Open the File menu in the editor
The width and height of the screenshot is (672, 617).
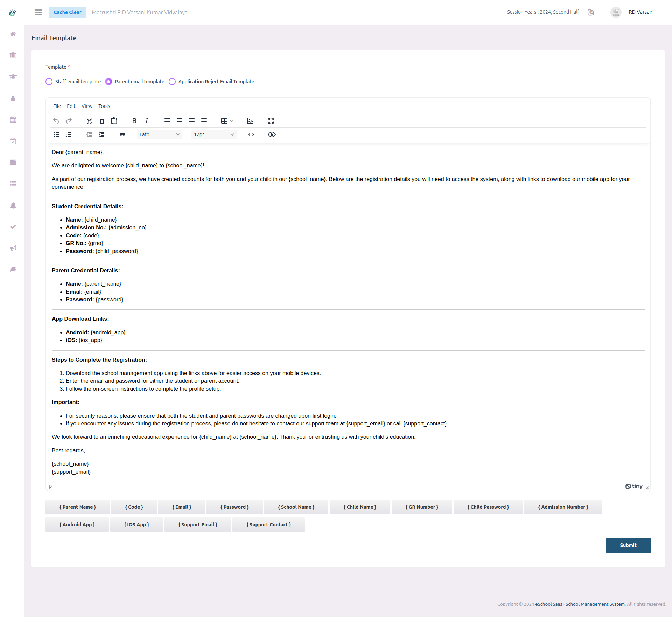pyautogui.click(x=57, y=106)
